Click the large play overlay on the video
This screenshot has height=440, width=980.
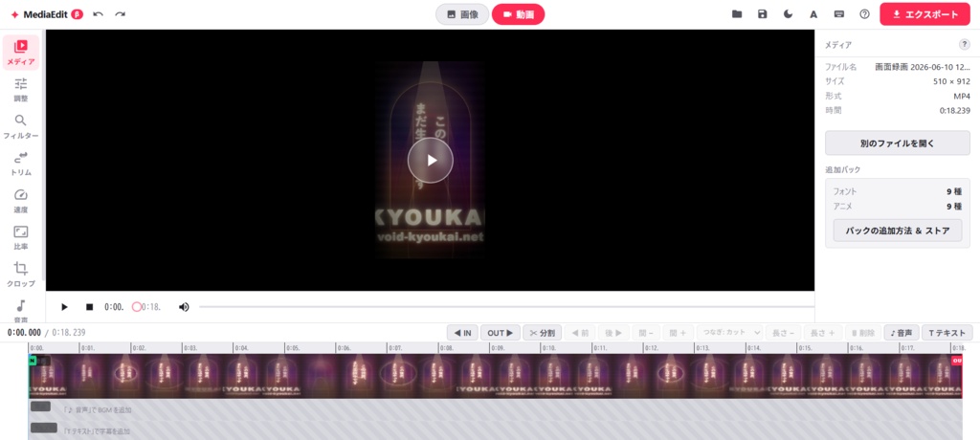point(431,160)
